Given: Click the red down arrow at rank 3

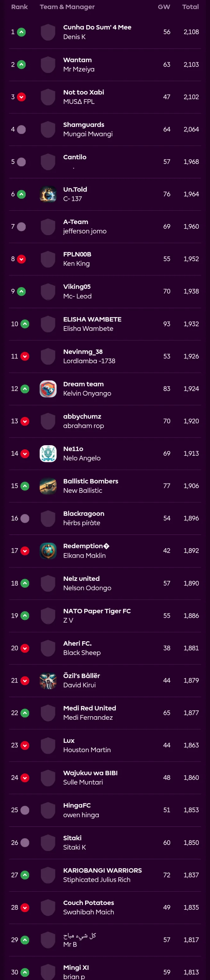Looking at the screenshot, I should pos(22,97).
